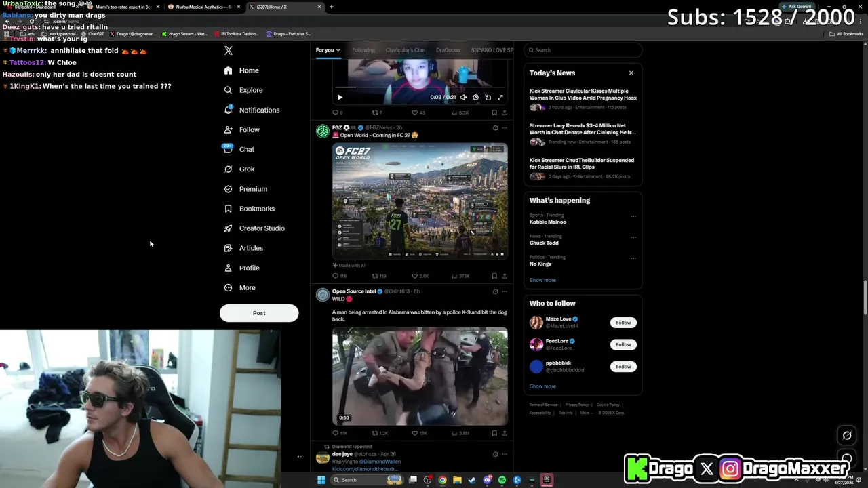Seek on the top video's progress bar
The image size is (868, 488).
coord(420,87)
